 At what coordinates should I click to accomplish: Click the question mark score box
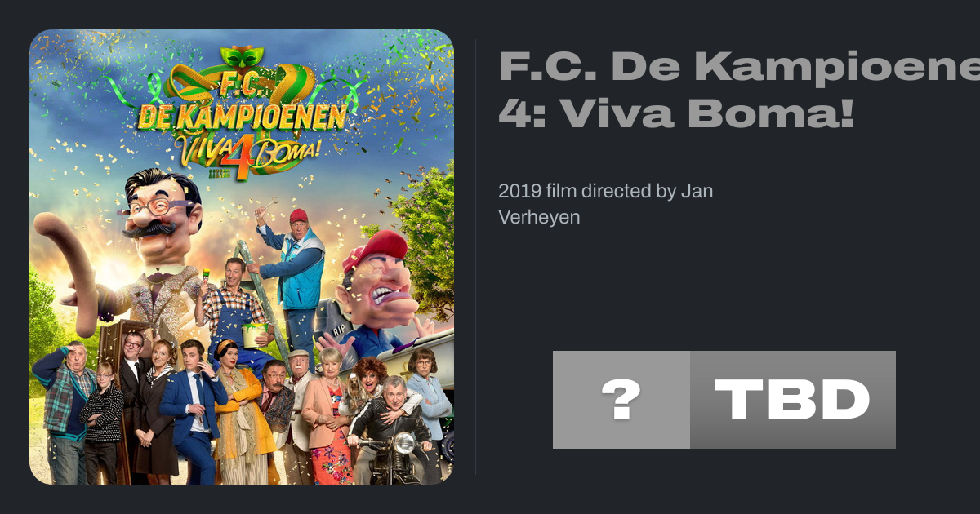pos(621,400)
